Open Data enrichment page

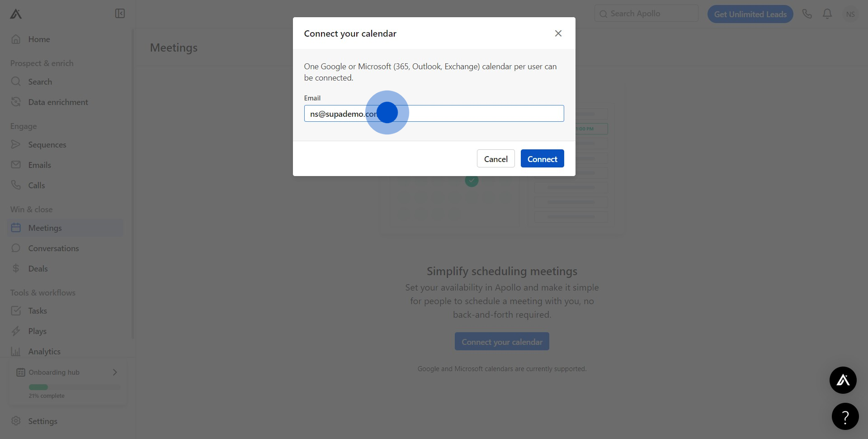click(58, 102)
